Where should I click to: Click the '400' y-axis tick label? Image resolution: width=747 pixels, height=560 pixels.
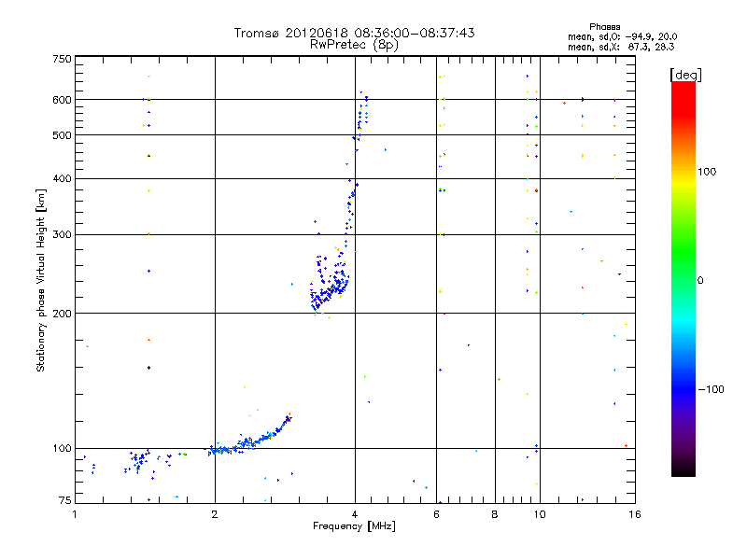point(63,178)
